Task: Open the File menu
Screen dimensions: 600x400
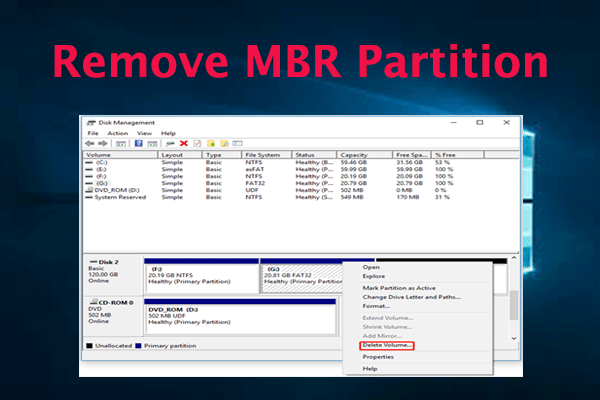Action: 93,133
